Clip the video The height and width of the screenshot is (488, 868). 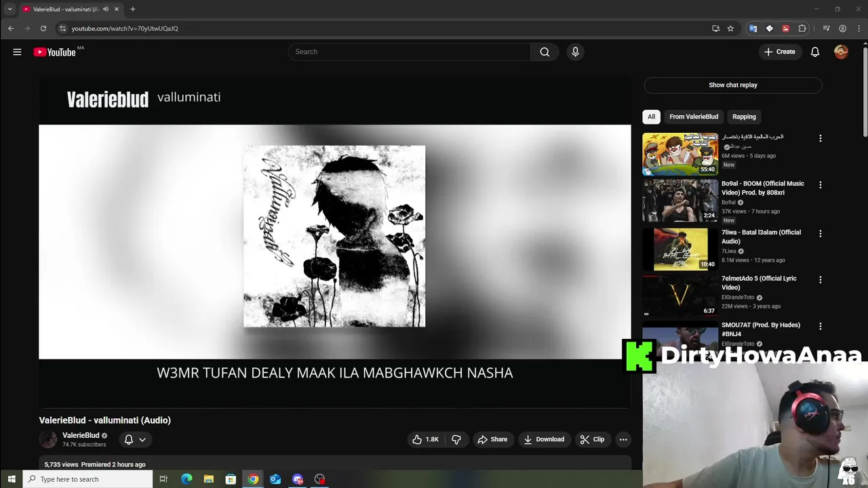tap(592, 439)
